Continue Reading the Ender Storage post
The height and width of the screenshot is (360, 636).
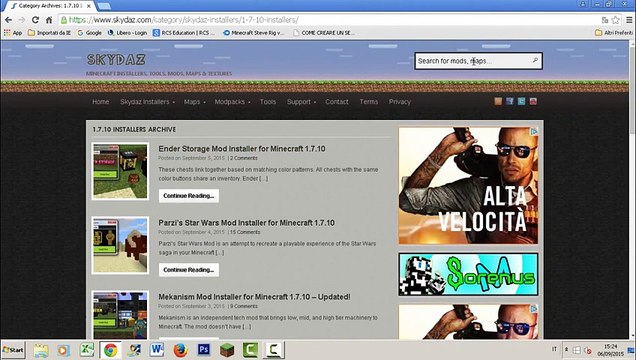pyautogui.click(x=189, y=196)
